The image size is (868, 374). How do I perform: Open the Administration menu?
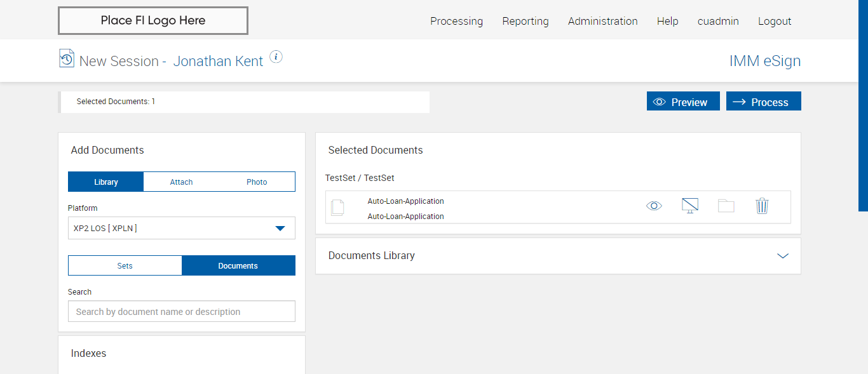click(602, 21)
